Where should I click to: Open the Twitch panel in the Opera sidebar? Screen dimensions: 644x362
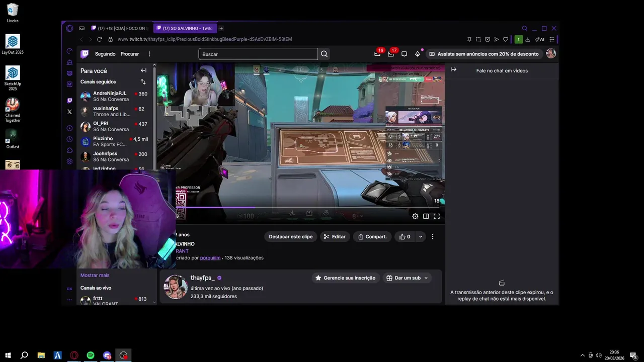[69, 101]
